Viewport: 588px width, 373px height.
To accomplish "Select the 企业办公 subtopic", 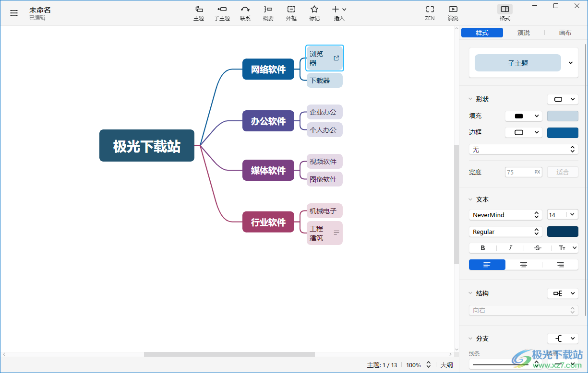I will point(324,112).
